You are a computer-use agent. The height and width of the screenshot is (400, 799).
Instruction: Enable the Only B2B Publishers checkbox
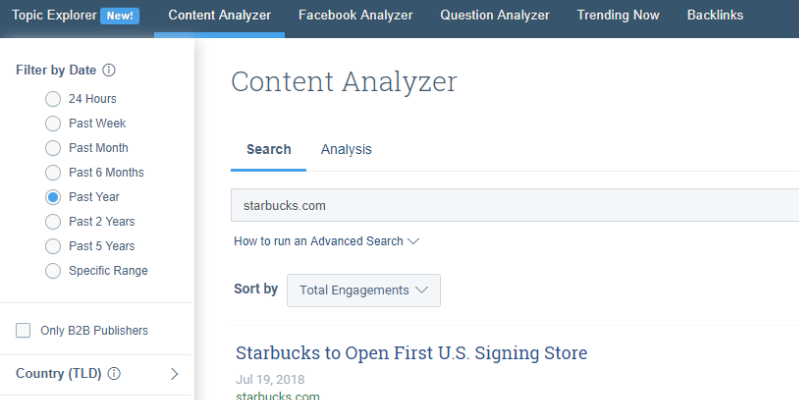(x=23, y=330)
